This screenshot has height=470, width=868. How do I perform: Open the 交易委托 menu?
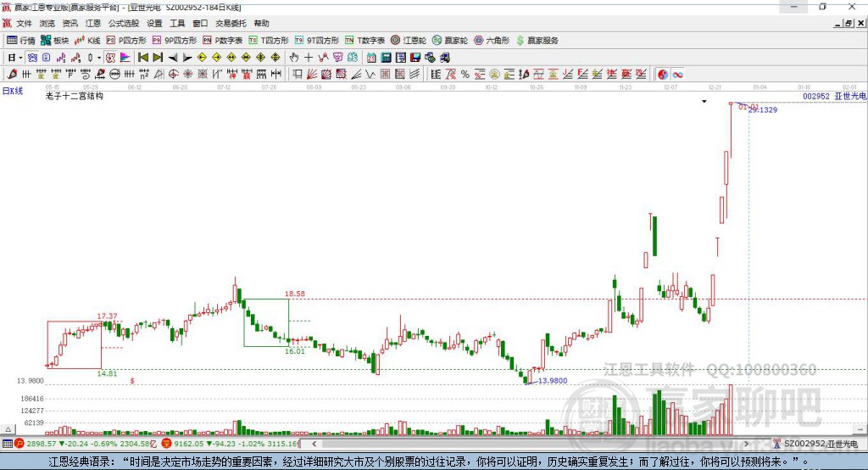231,23
